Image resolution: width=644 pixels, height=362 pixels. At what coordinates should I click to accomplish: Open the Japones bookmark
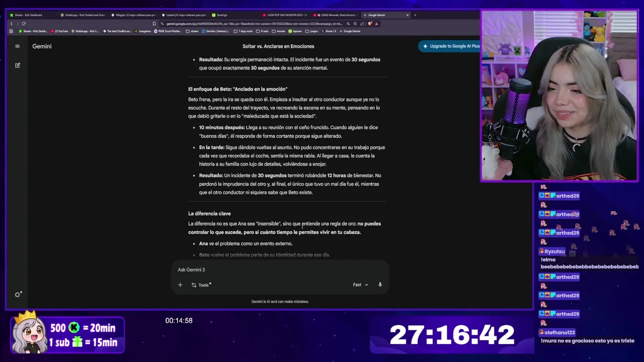pos(295,31)
